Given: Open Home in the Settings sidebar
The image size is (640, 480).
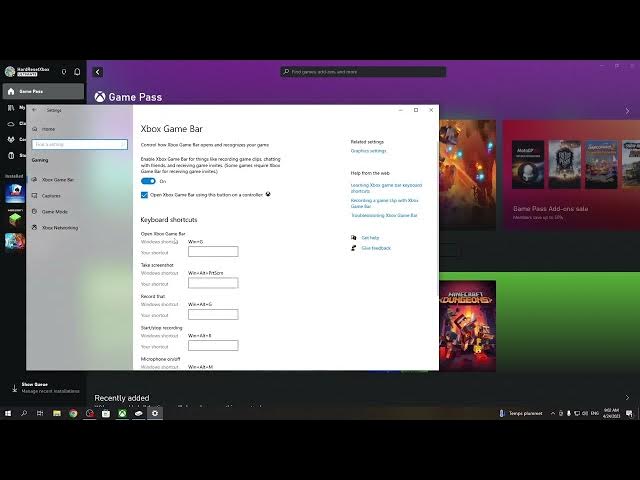Looking at the screenshot, I should [x=48, y=129].
